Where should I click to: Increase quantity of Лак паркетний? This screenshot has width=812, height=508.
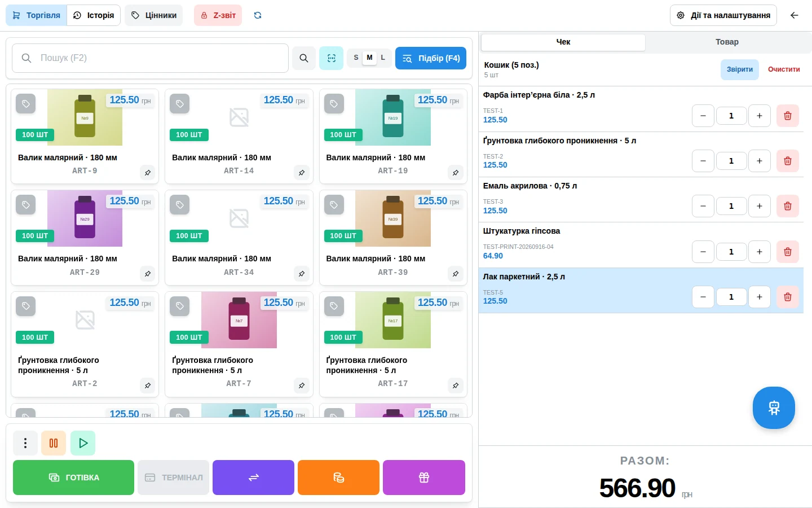click(x=760, y=297)
